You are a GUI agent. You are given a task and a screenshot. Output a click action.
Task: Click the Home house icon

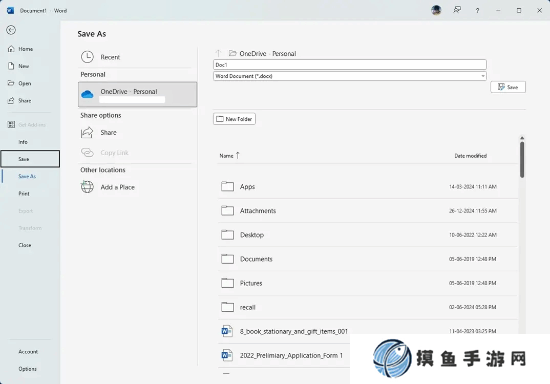pyautogui.click(x=11, y=49)
